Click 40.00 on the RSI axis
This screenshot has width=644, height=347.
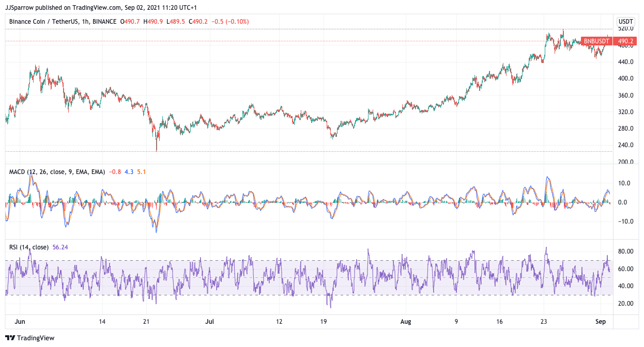pyautogui.click(x=626, y=286)
